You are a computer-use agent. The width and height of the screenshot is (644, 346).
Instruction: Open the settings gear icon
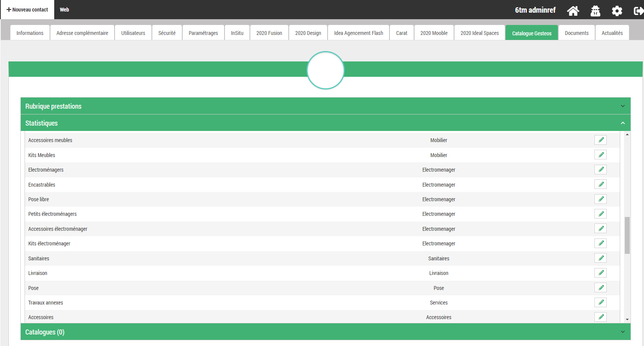tap(617, 11)
